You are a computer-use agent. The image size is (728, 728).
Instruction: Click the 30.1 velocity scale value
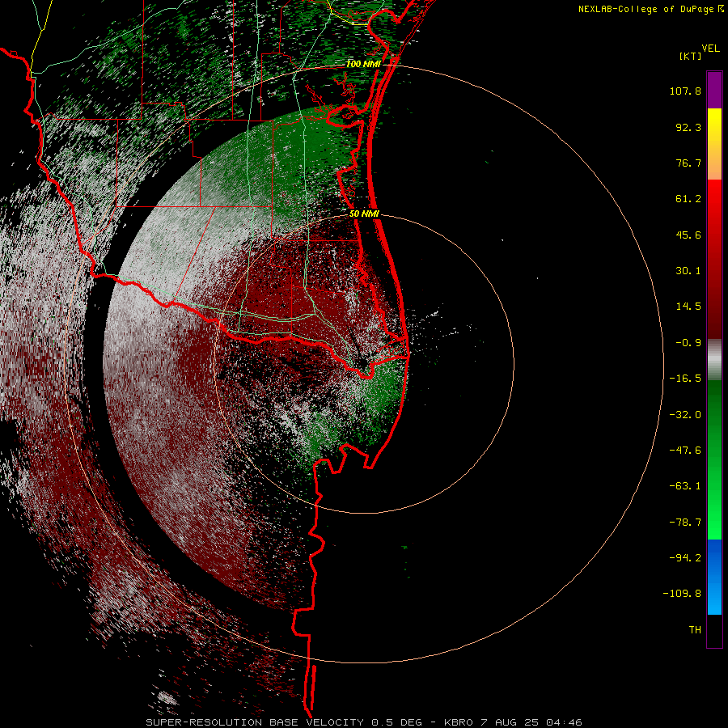688,271
